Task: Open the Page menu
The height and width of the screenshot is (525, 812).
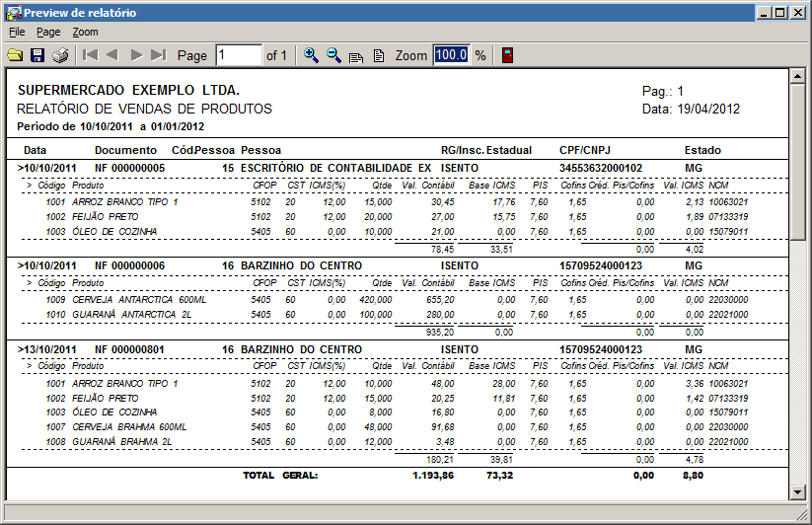Action: click(x=48, y=32)
